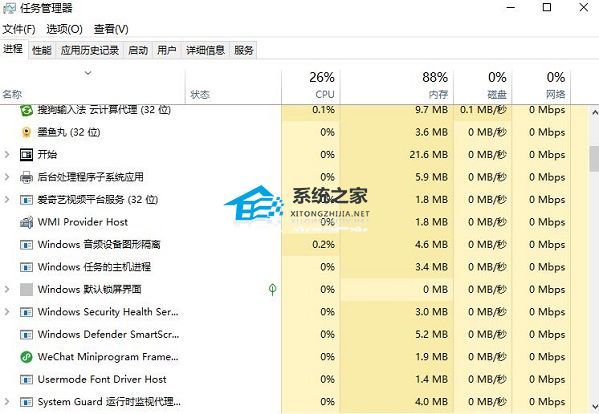Click the gray Windows 默认锁屏界面 icon
The width and height of the screenshot is (599, 414).
26,289
